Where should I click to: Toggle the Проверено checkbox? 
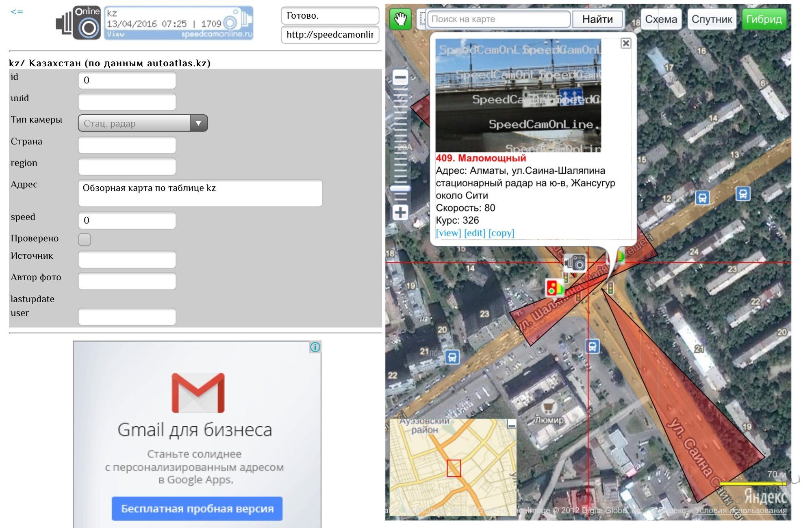click(x=85, y=239)
